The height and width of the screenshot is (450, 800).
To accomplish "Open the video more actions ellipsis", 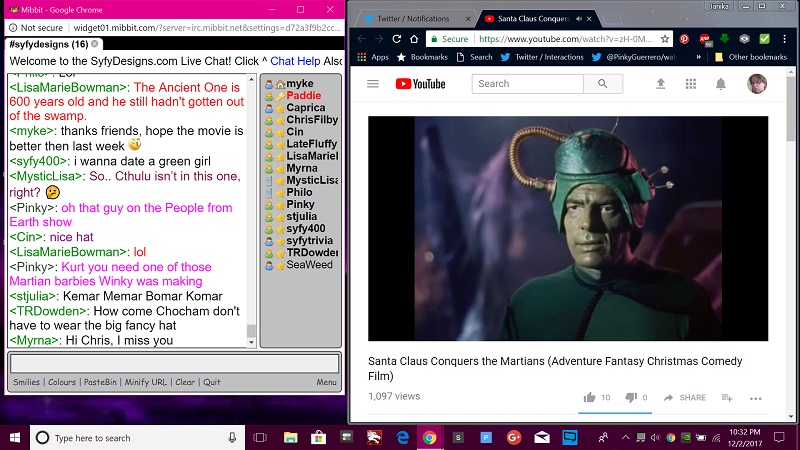I will [756, 398].
